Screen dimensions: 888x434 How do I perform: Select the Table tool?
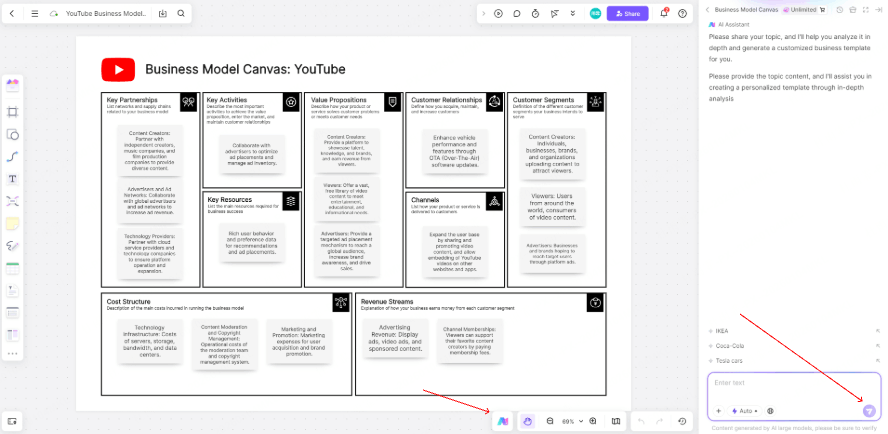click(x=12, y=269)
